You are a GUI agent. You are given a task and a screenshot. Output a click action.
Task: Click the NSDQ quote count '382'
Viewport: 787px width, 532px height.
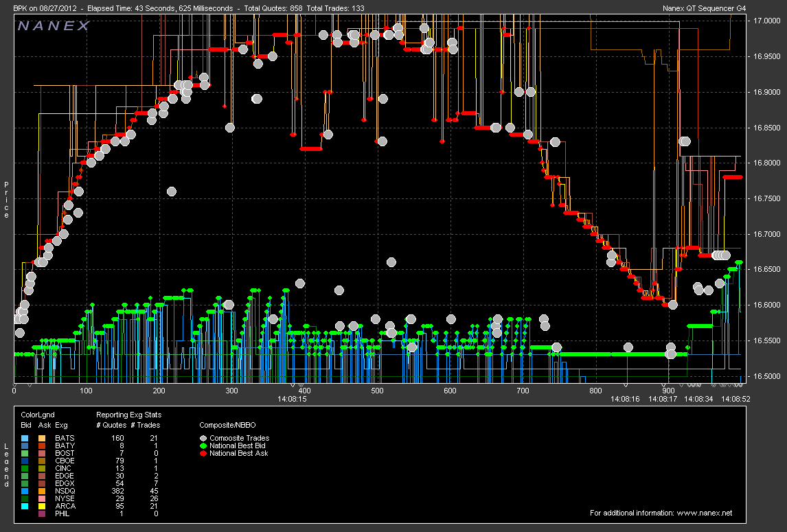tap(118, 491)
